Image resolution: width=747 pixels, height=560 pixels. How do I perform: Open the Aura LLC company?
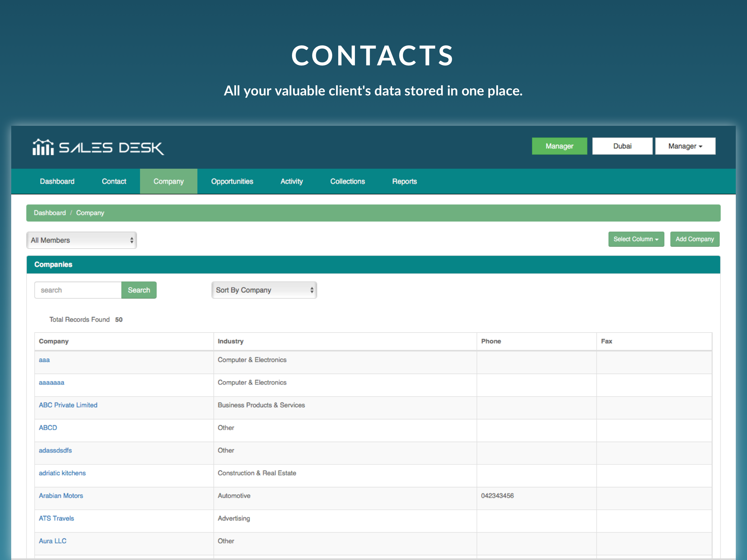pyautogui.click(x=52, y=541)
